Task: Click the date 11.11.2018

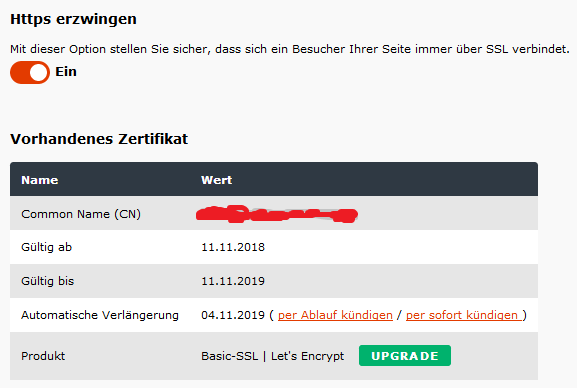Action: [x=233, y=247]
